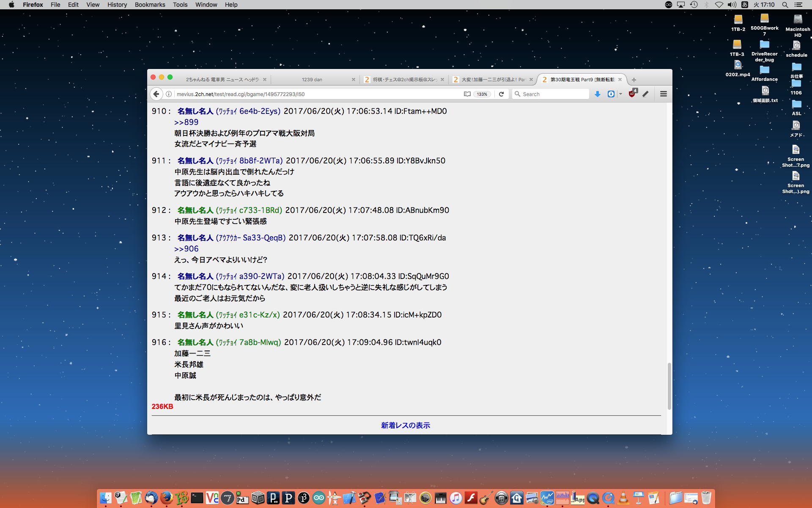Click the pencil extension icon
The height and width of the screenshot is (508, 812).
(x=645, y=94)
